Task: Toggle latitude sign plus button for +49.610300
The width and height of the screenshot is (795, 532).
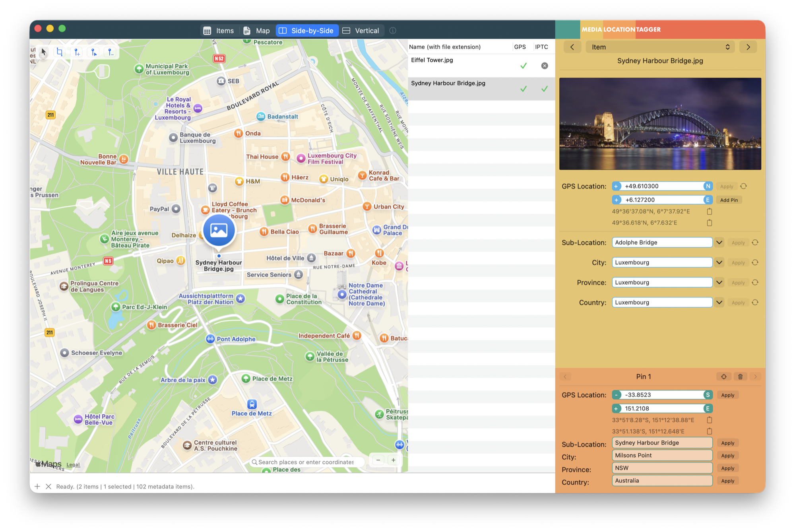Action: point(617,186)
